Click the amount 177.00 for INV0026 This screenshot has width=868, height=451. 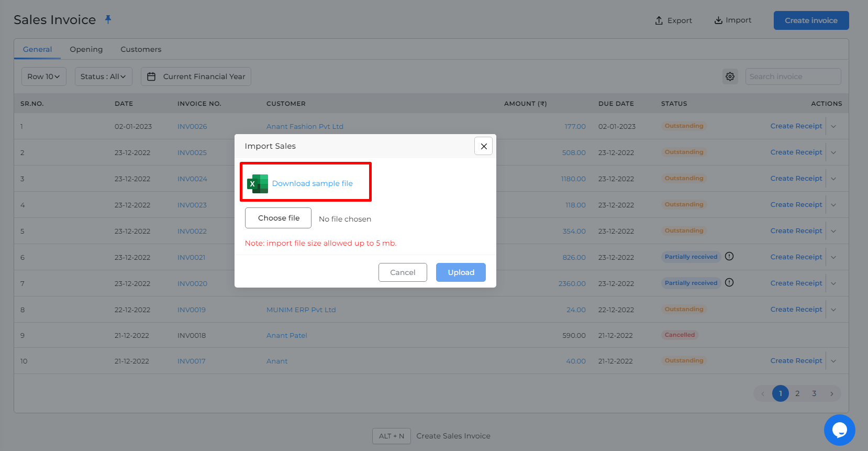coord(575,126)
